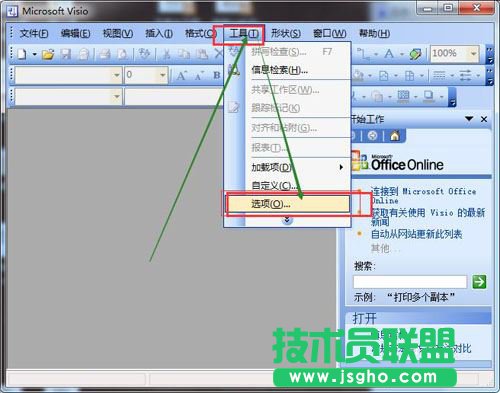Click the Decrease Font Size icon
Image resolution: width=500 pixels, height=393 pixels.
pyautogui.click(x=199, y=76)
